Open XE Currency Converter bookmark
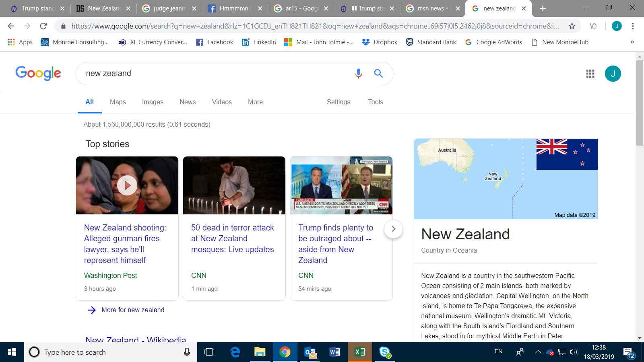 point(153,42)
